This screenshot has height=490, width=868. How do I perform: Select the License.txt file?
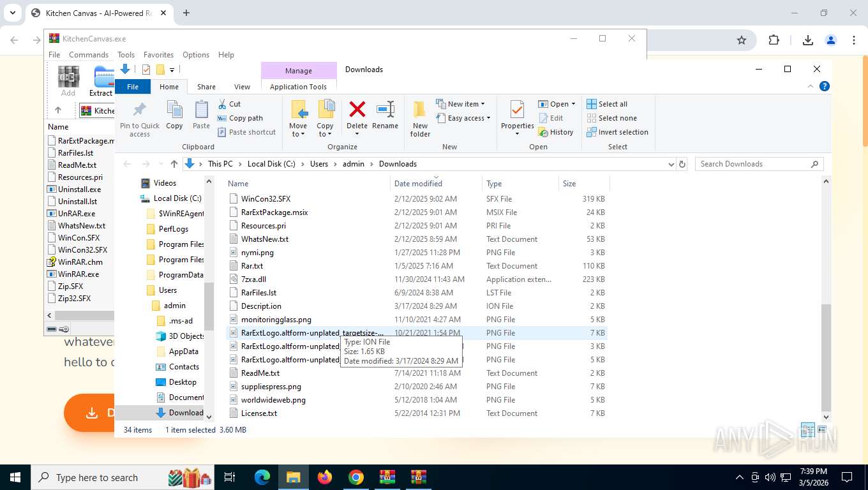click(x=258, y=413)
